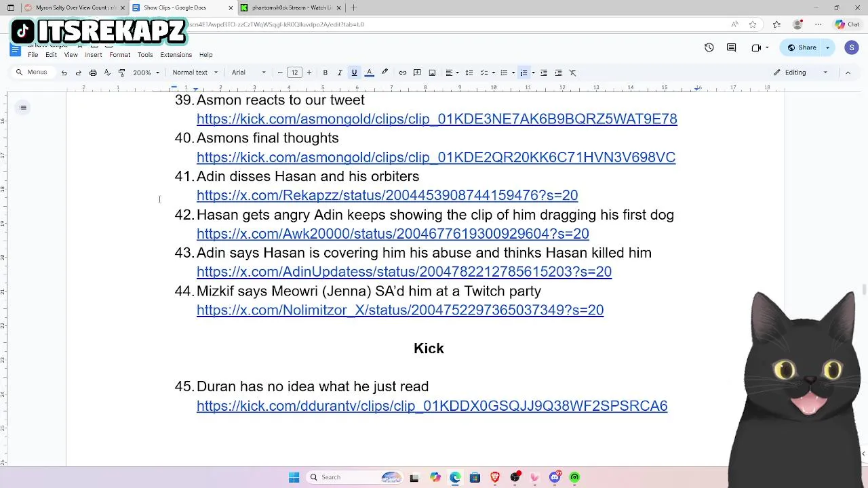Toggle the bulleted list
Viewport: 868px width, 488px height.
pyautogui.click(x=504, y=73)
